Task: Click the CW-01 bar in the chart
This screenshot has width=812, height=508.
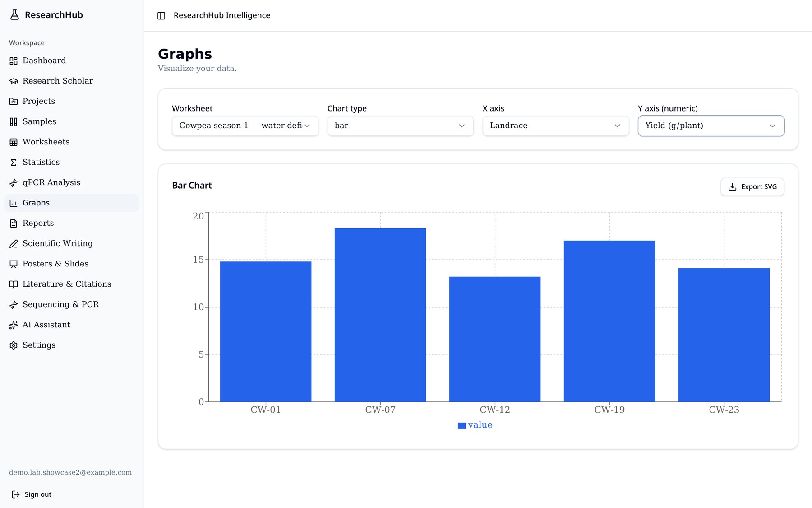Action: [266, 332]
